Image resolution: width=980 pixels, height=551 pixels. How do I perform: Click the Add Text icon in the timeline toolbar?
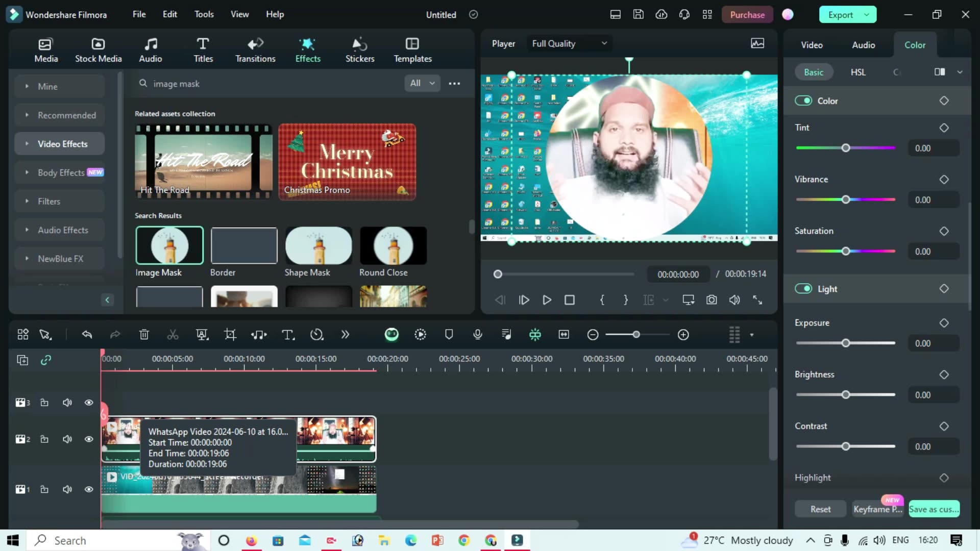pos(288,334)
